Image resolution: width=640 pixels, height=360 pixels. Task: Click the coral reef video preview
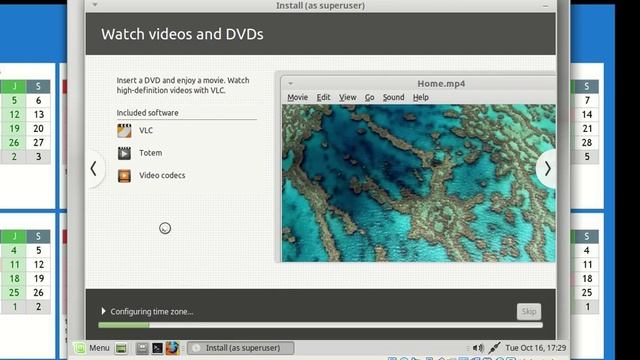point(419,183)
